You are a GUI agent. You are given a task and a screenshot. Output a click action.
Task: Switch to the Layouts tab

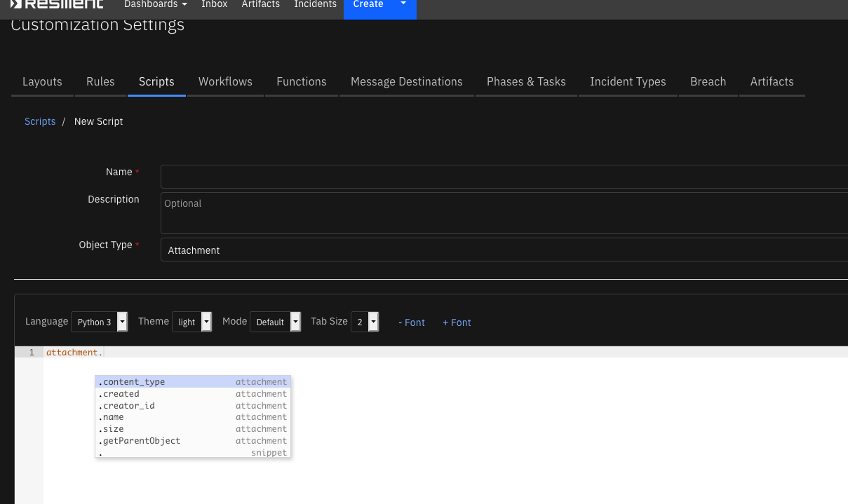tap(42, 82)
